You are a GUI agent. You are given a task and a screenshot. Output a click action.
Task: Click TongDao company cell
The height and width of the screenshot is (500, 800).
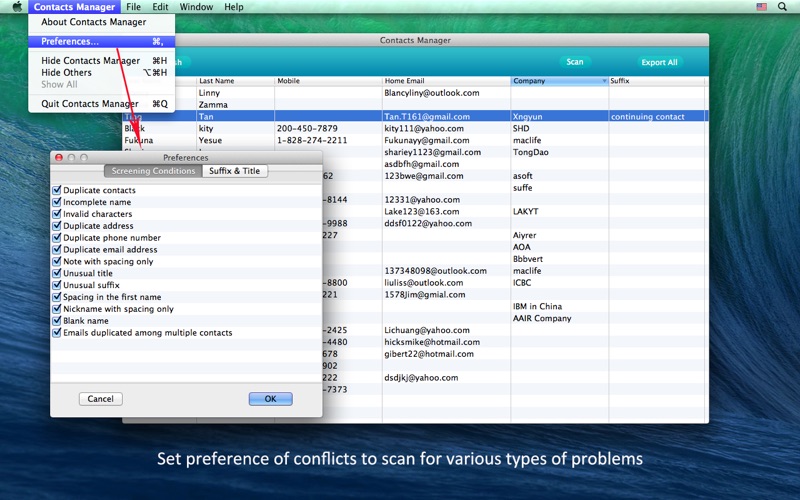click(530, 152)
